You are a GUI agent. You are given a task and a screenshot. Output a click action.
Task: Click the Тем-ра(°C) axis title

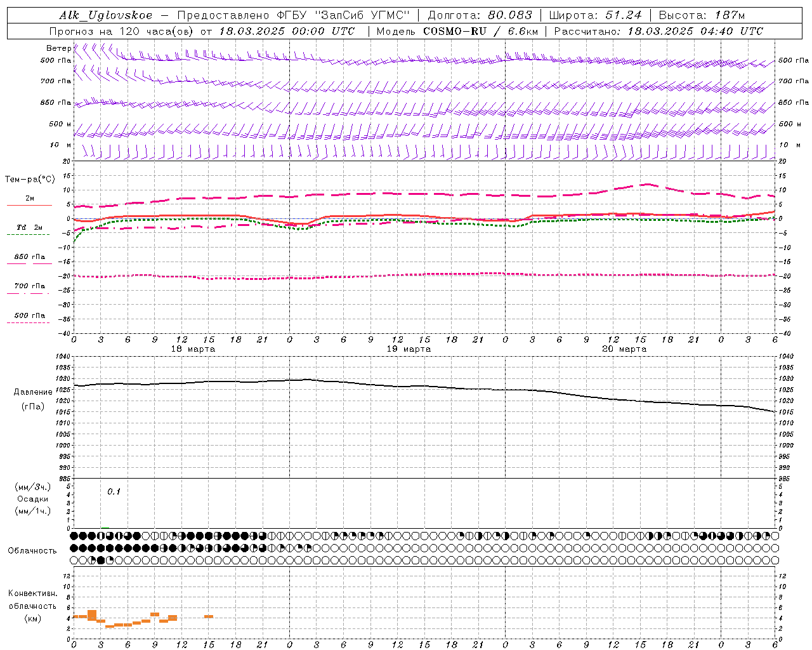(30, 180)
